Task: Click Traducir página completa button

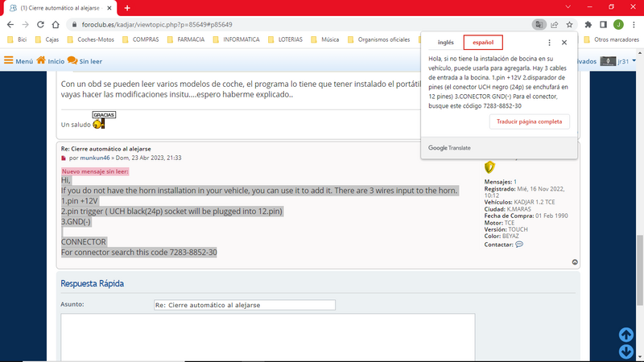Action: pyautogui.click(x=529, y=121)
